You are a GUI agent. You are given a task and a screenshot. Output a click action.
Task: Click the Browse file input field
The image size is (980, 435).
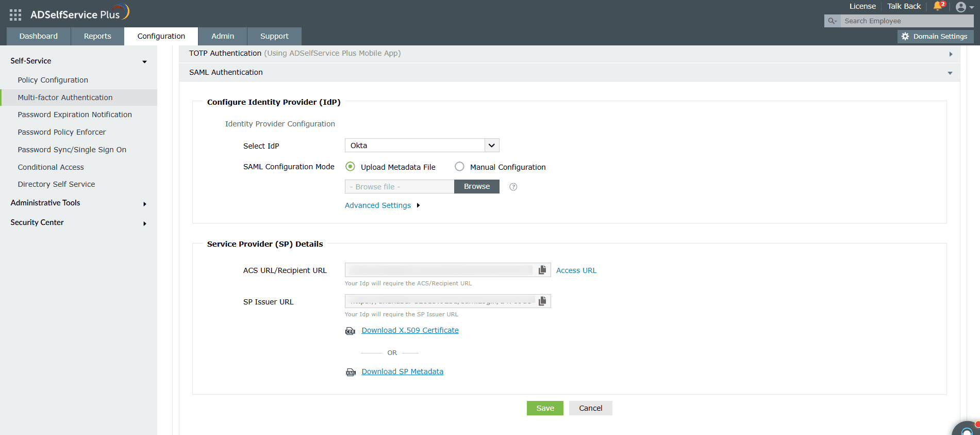coord(400,187)
